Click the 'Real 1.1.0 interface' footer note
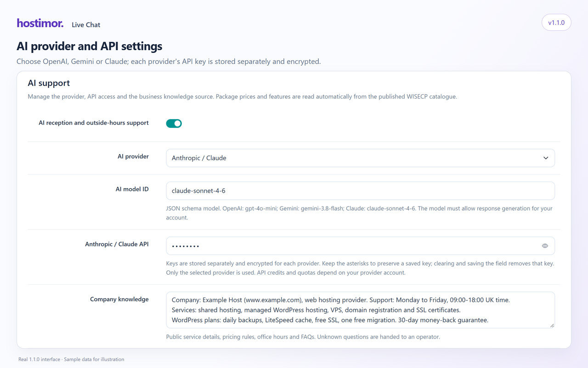588x368 pixels. point(71,359)
